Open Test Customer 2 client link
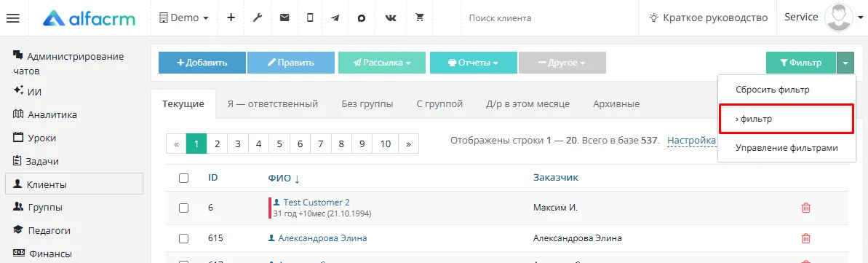The width and height of the screenshot is (868, 263). click(x=316, y=203)
